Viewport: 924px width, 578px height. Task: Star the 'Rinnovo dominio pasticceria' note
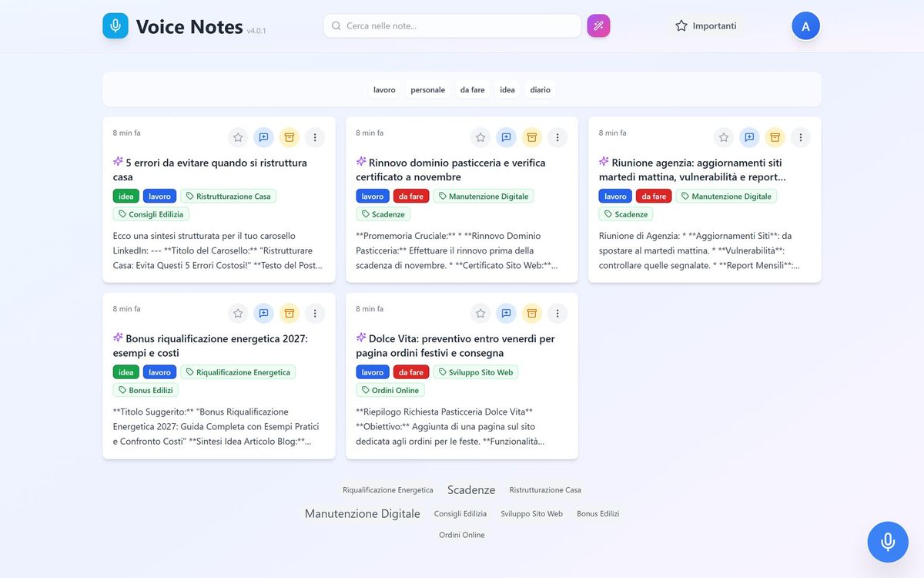480,138
